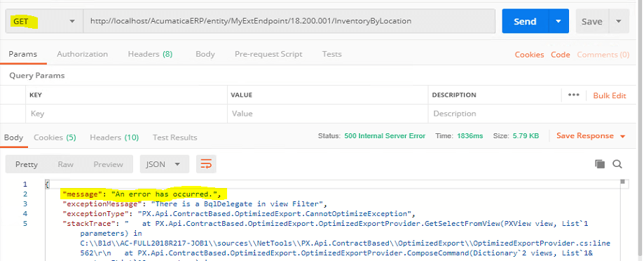Image resolution: width=644 pixels, height=261 pixels.
Task: Open the request Headers (8) tab
Action: [x=150, y=54]
